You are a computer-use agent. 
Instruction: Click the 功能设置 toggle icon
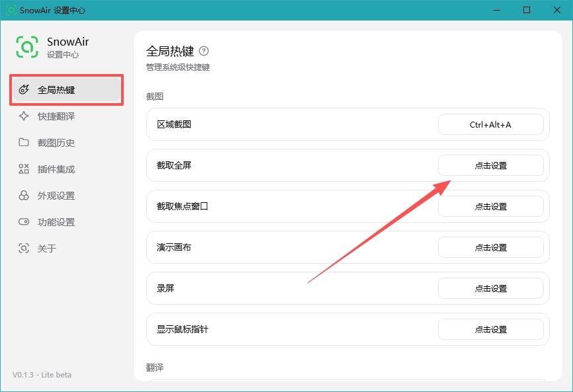[x=24, y=222]
